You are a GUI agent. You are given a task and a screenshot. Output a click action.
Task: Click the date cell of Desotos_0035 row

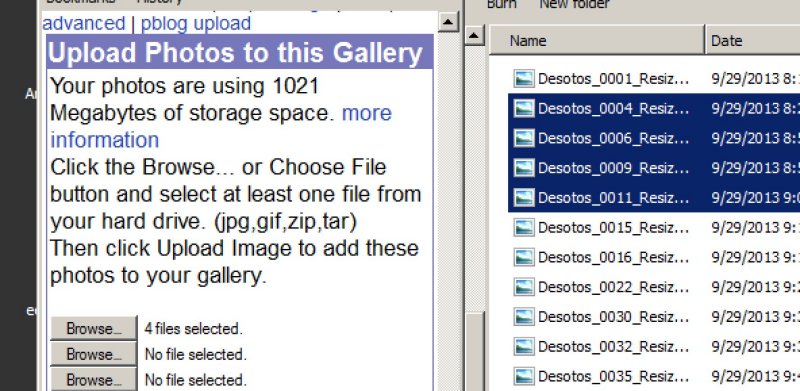[x=756, y=376]
